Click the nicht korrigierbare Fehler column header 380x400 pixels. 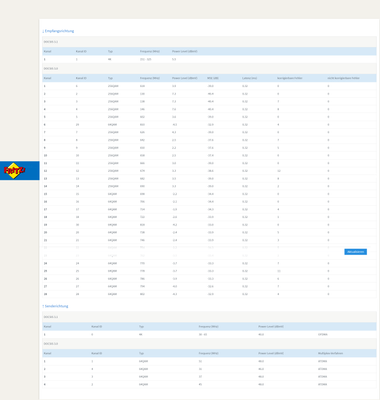pyautogui.click(x=343, y=78)
